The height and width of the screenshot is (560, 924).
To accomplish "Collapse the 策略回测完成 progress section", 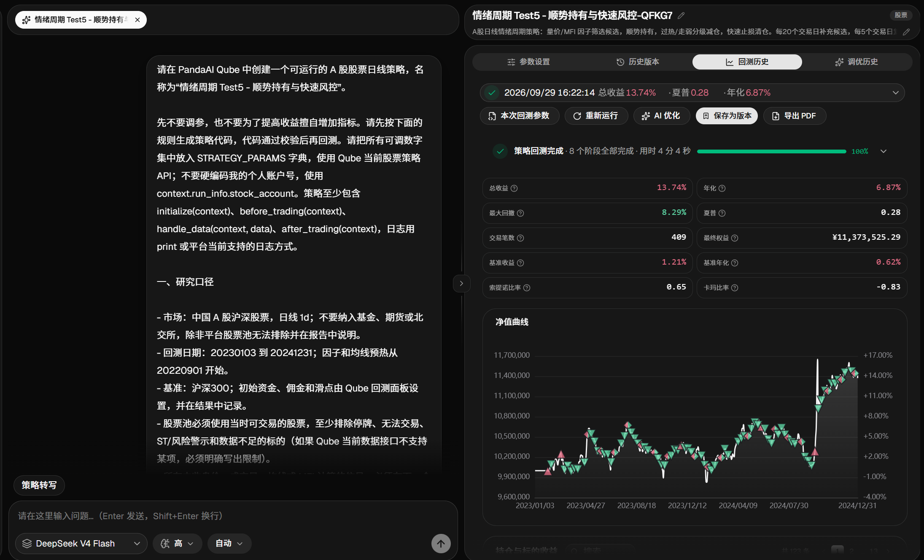I will [884, 151].
